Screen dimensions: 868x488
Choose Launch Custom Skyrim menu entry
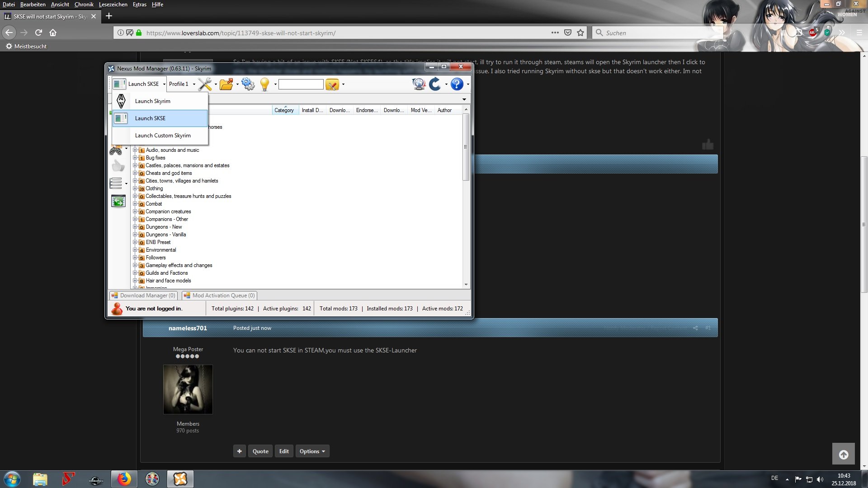pos(160,136)
